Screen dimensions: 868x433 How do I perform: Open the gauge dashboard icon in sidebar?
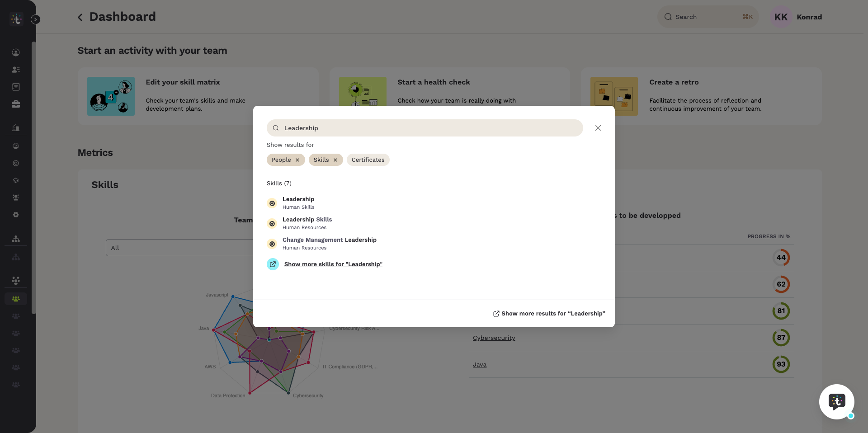tap(16, 146)
